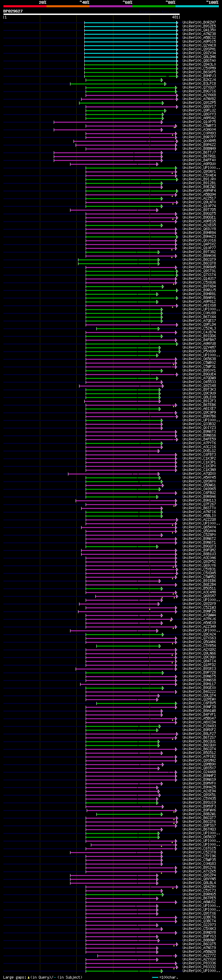The height and width of the screenshot is (980, 222).
Task: Open hit UniRef100_Q41350
Action: 199,30
